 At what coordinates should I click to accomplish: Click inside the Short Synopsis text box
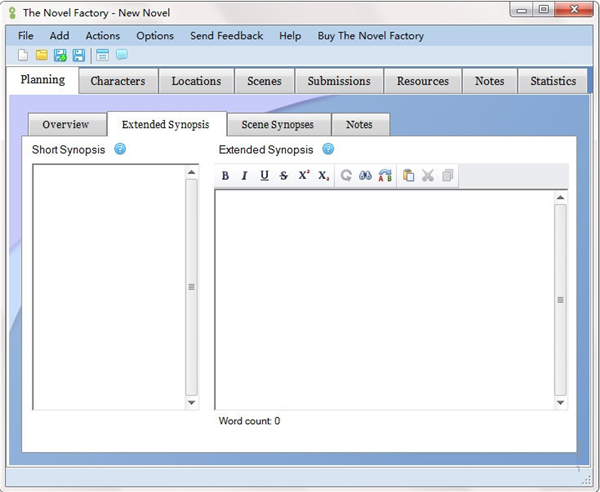tap(108, 286)
